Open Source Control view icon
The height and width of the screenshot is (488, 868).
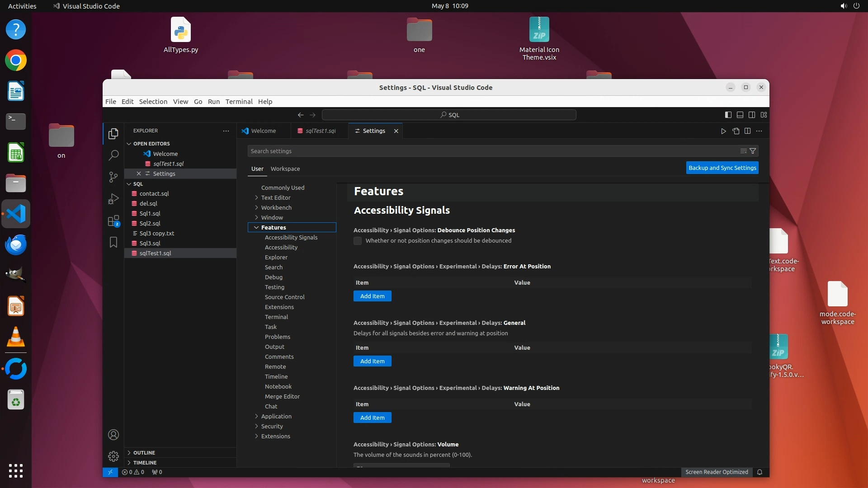point(113,177)
